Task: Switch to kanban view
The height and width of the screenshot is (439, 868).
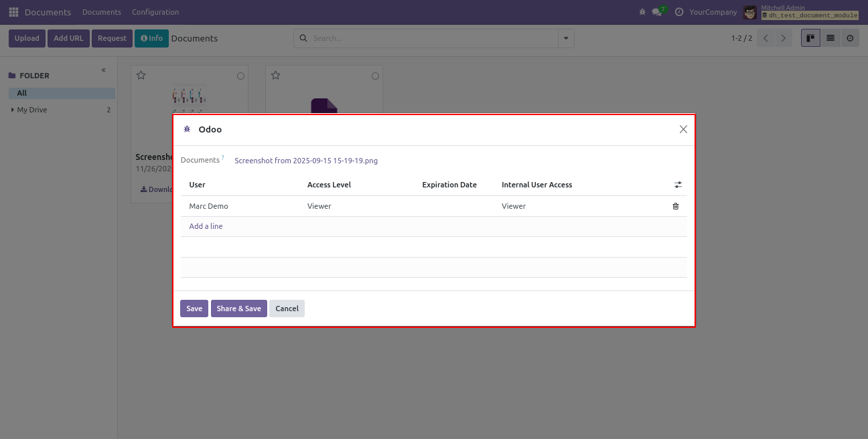Action: pyautogui.click(x=810, y=38)
